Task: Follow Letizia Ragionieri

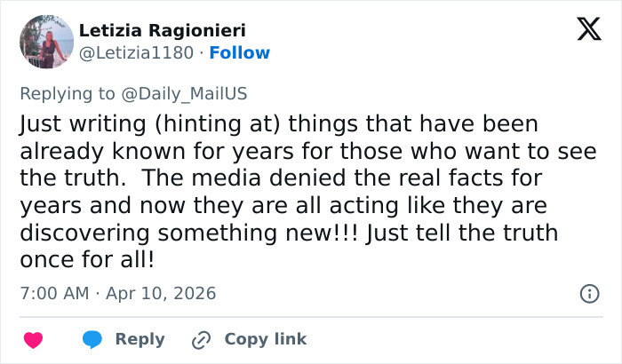Action: coord(240,53)
